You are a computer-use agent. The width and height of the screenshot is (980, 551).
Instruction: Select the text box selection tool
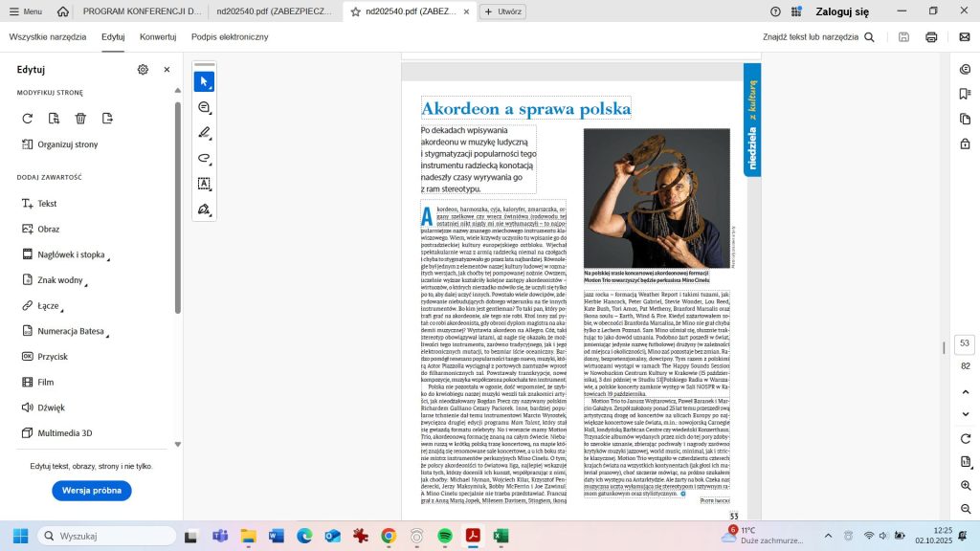[204, 184]
